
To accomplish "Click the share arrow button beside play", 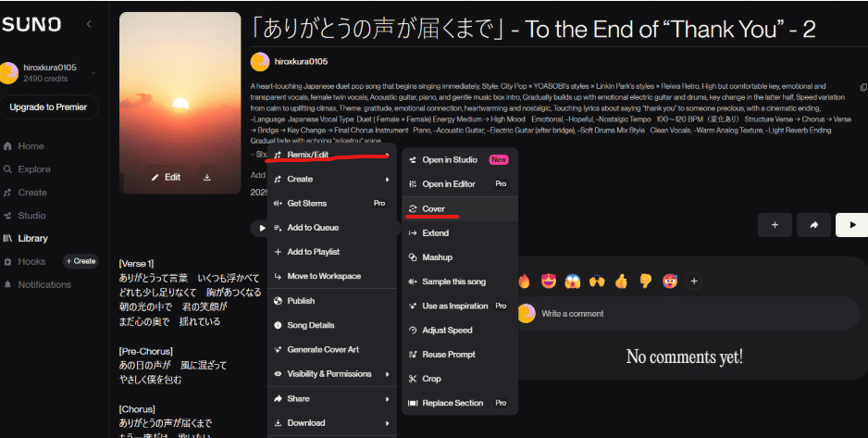I will (813, 225).
